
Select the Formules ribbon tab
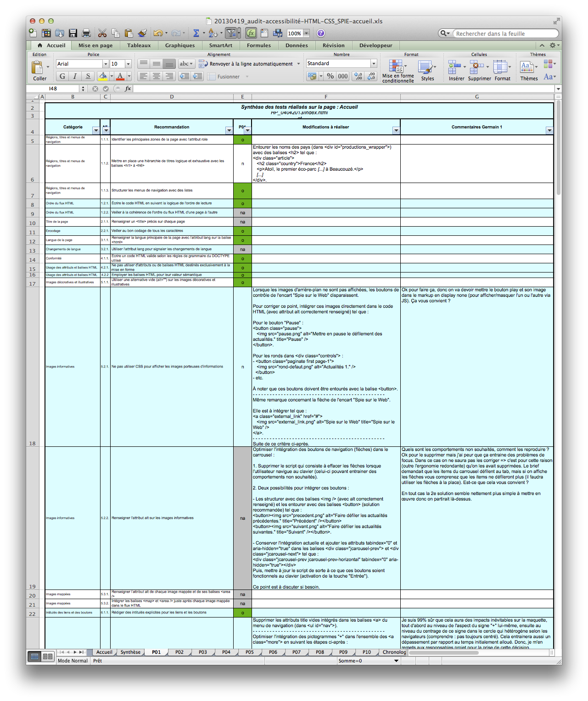[259, 45]
